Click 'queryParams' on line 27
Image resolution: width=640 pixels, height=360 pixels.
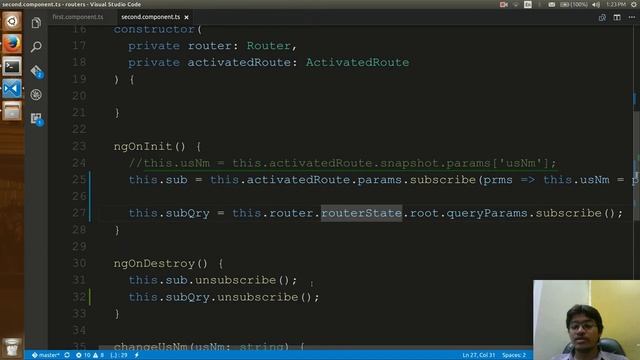tap(487, 213)
